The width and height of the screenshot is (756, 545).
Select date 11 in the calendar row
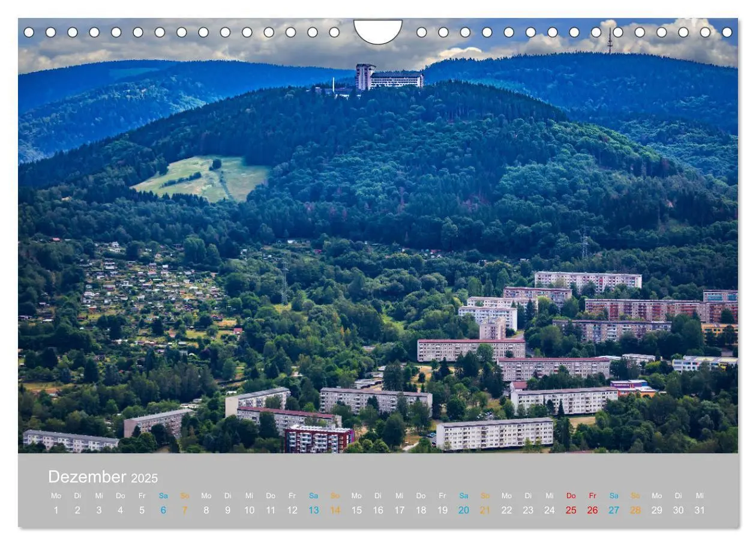[271, 510]
